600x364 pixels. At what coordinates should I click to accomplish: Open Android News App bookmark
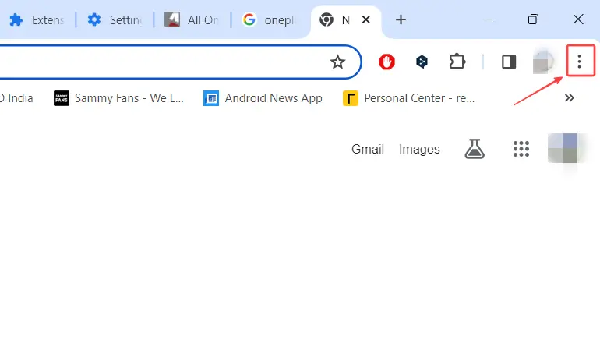263,98
